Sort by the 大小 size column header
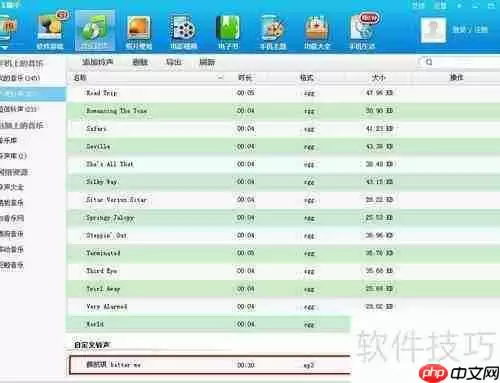The image size is (500, 383). pos(379,78)
